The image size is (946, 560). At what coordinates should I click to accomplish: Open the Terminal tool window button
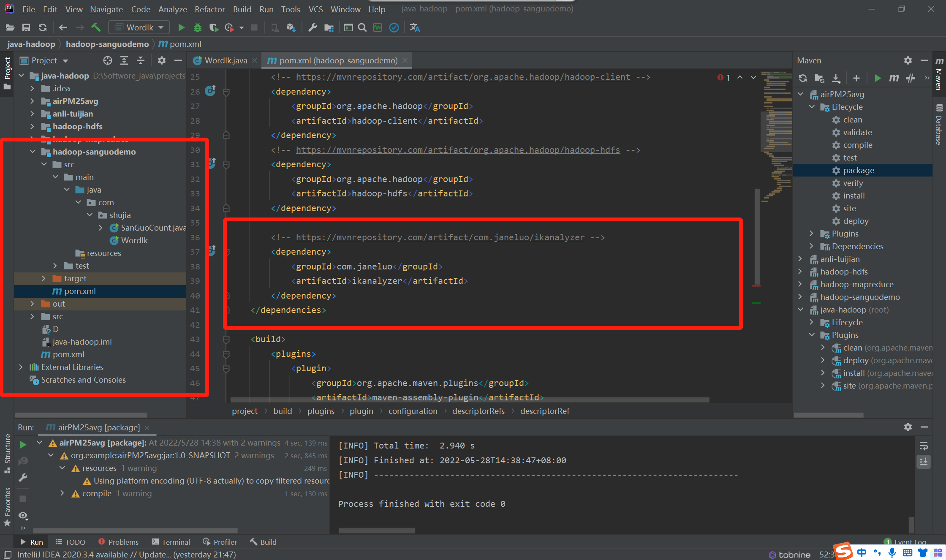click(x=171, y=542)
